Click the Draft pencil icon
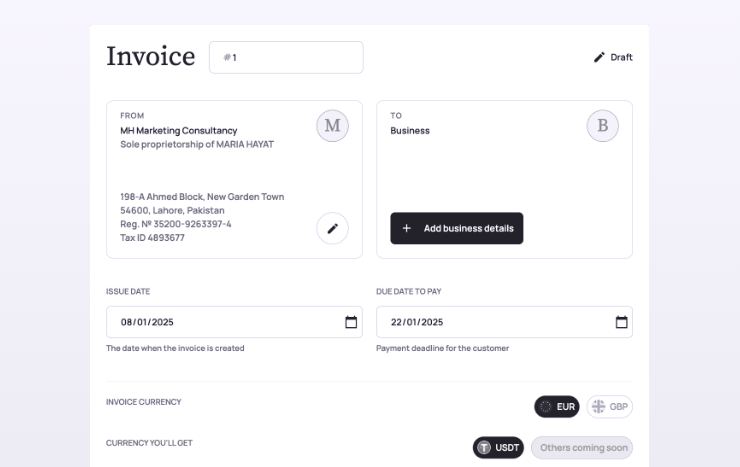The image size is (740, 467). click(x=599, y=57)
